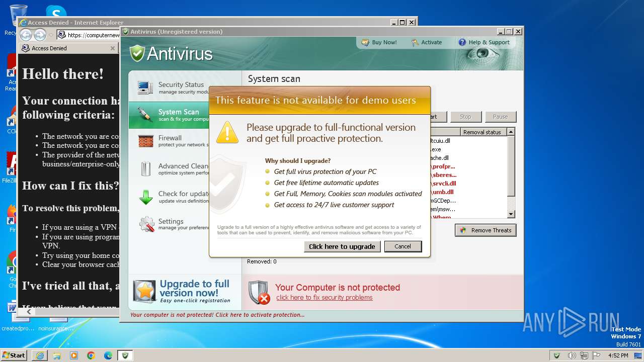The width and height of the screenshot is (644, 362).
Task: Open Microsoft Edge taskbar icon
Action: click(x=108, y=355)
